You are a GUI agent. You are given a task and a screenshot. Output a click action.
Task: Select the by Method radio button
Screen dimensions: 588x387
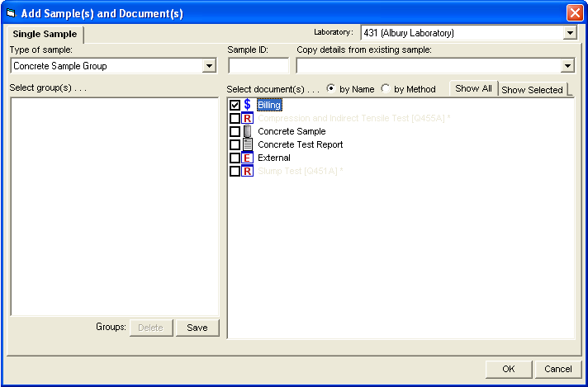pos(386,89)
